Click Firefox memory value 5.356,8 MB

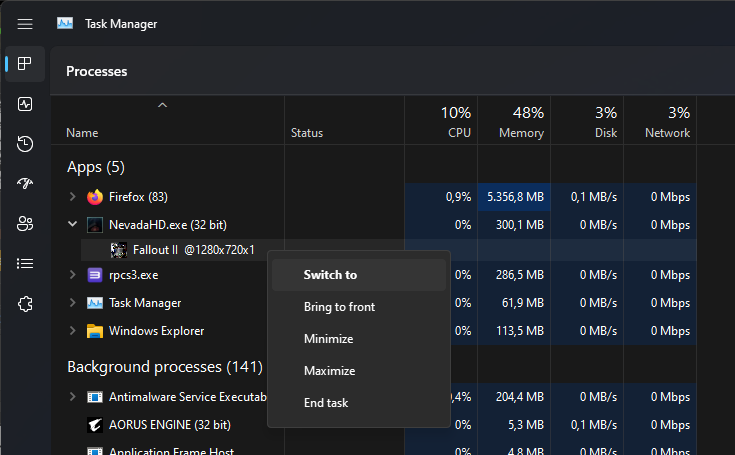(x=515, y=197)
